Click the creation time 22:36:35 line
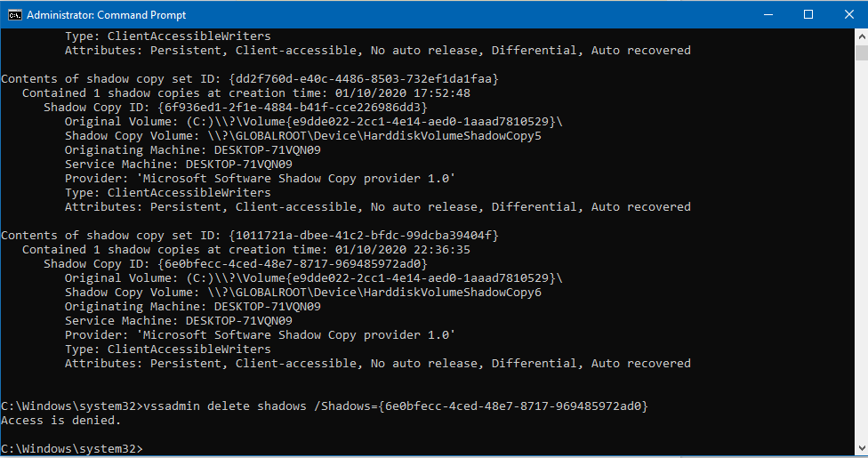Image resolution: width=868 pixels, height=458 pixels. coord(246,250)
